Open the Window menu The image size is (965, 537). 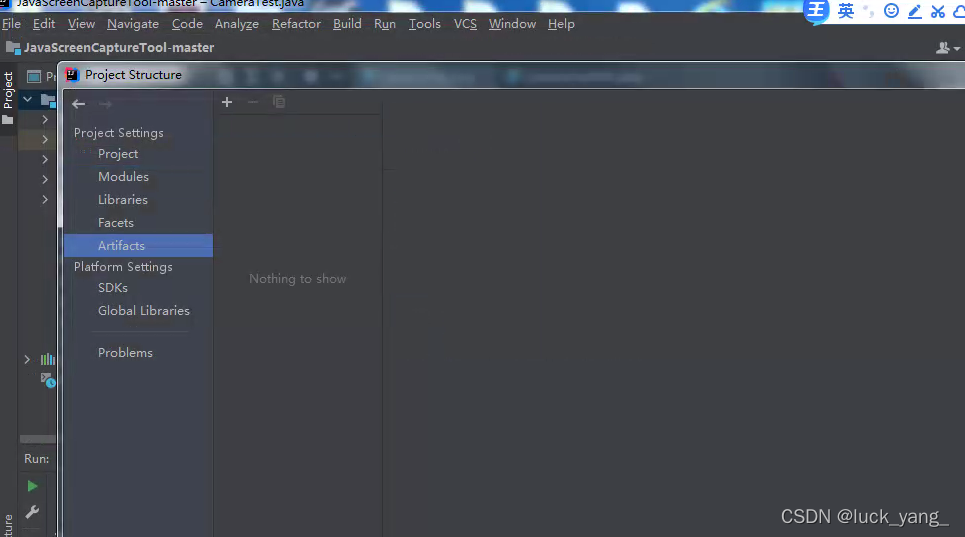coord(512,24)
